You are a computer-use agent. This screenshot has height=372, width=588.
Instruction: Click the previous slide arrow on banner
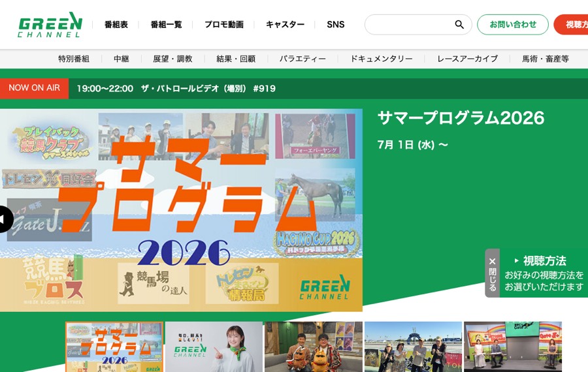[x=5, y=219]
